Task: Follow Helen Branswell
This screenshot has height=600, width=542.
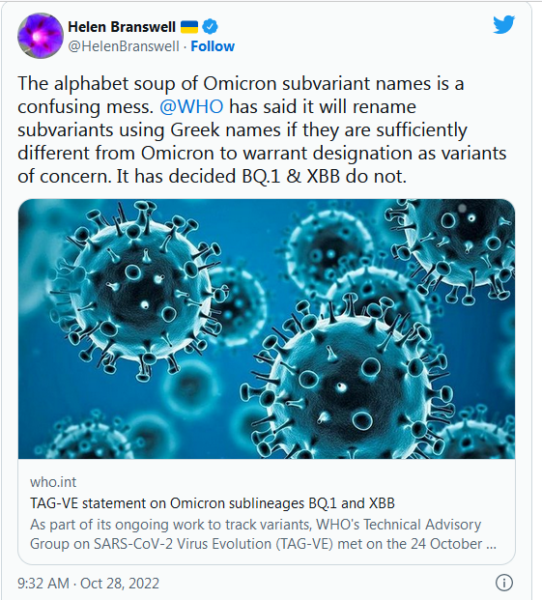Action: tap(212, 46)
